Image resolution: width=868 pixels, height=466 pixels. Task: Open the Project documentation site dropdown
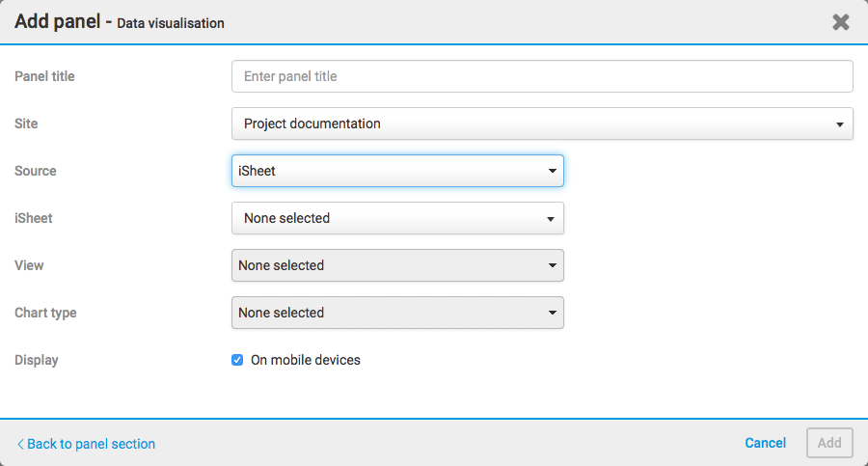541,123
